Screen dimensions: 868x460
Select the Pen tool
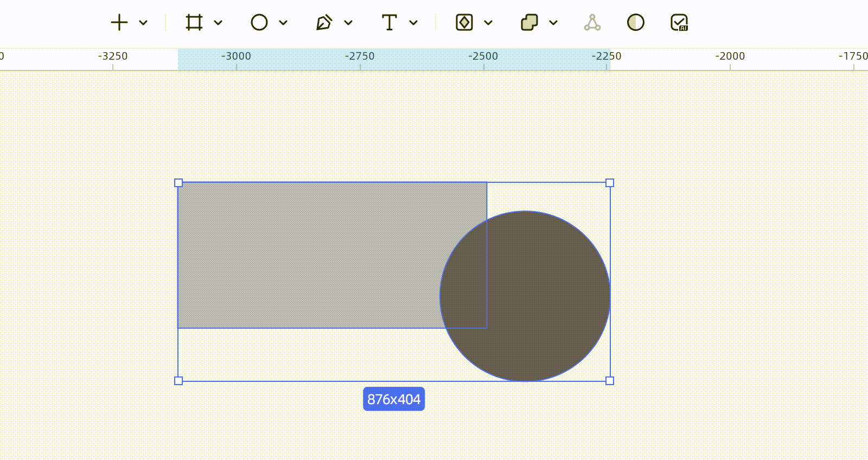324,22
